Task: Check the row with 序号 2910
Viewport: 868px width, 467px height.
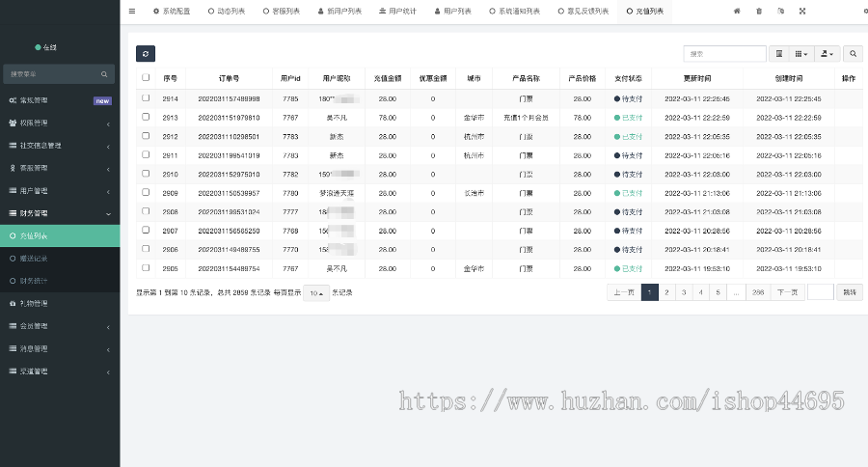Action: pyautogui.click(x=146, y=174)
